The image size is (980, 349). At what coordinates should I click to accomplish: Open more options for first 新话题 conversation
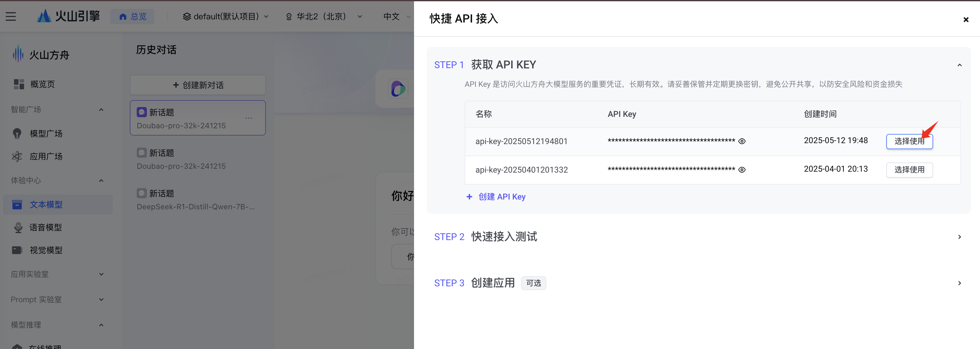(249, 118)
